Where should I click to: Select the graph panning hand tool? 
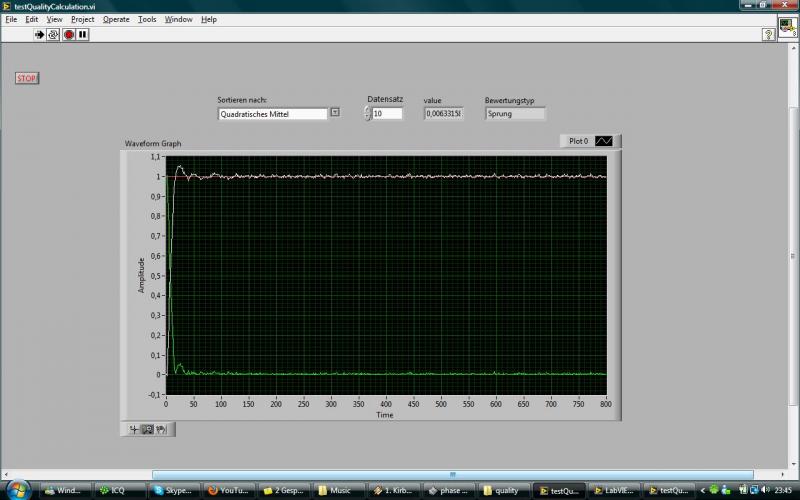pos(160,429)
